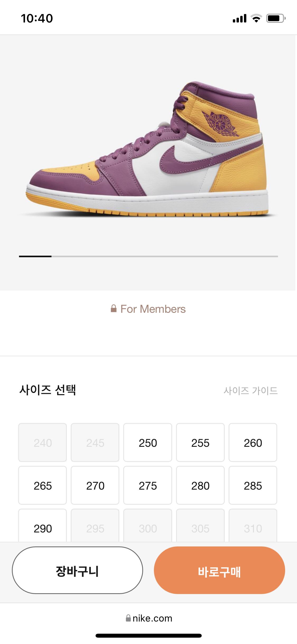The width and height of the screenshot is (297, 644).
Task: Tap the battery icon in status bar
Action: [276, 18]
